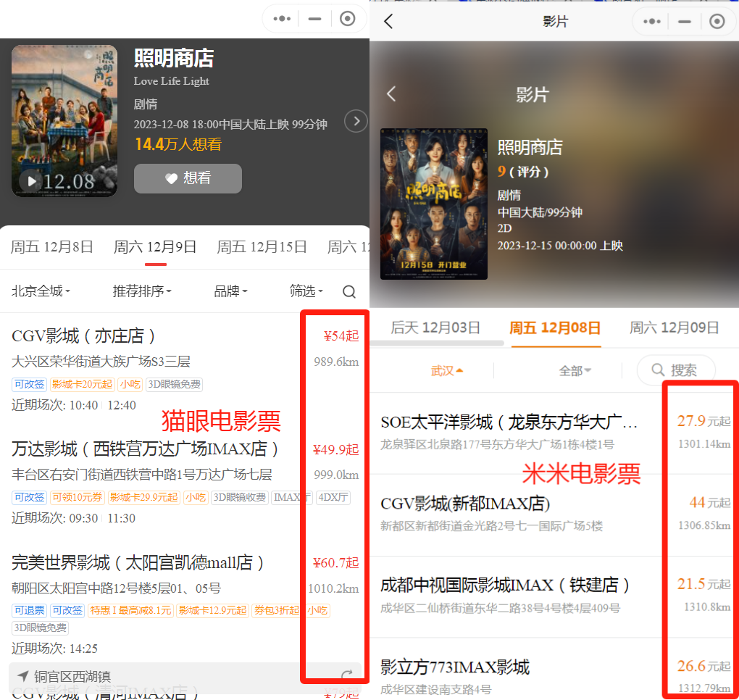This screenshot has height=700, width=739.
Task: Minimize the Mimi mini program
Action: 685,21
